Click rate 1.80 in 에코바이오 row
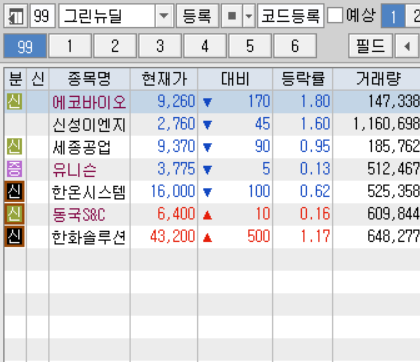 tap(315, 101)
